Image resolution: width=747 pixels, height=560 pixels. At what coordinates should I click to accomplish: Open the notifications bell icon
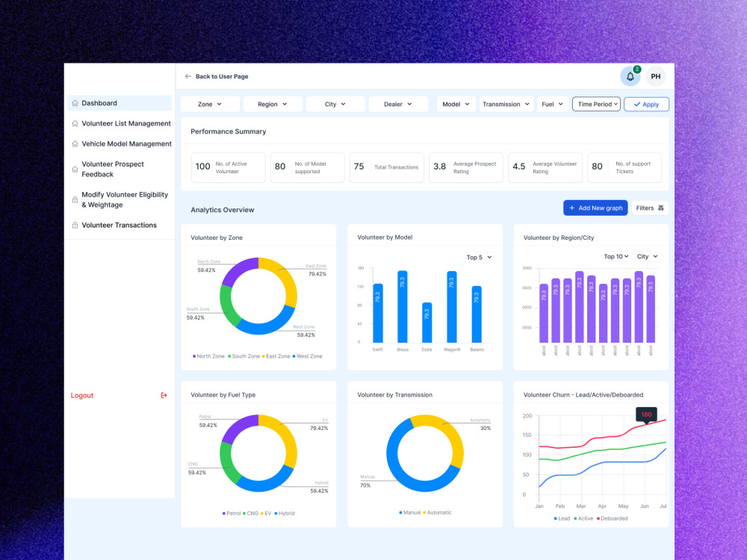click(630, 77)
